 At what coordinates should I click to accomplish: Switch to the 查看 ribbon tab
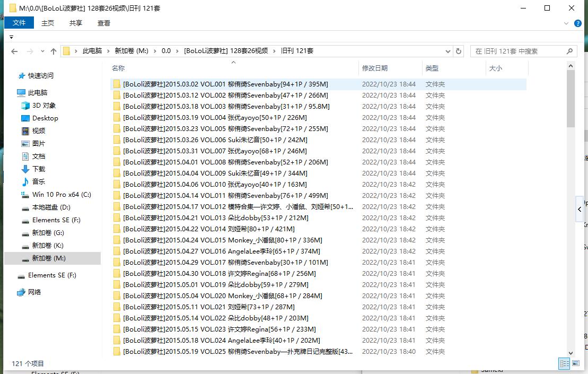pyautogui.click(x=104, y=23)
